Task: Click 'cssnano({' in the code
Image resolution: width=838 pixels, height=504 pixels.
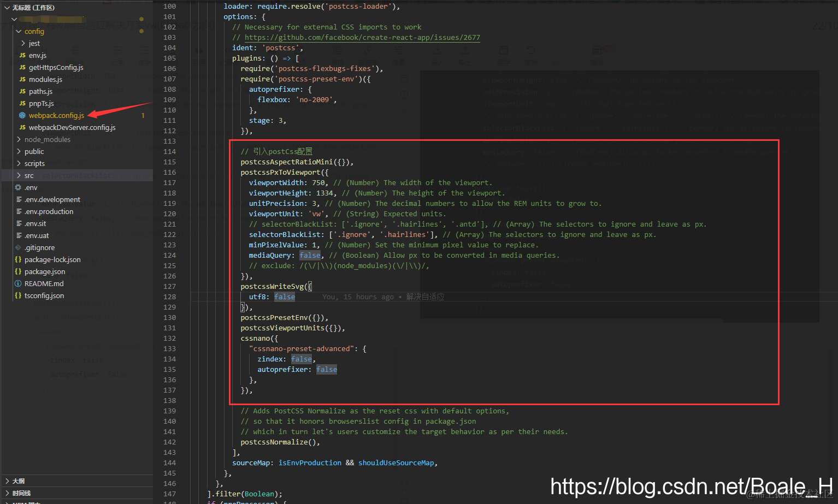Action: 259,339
